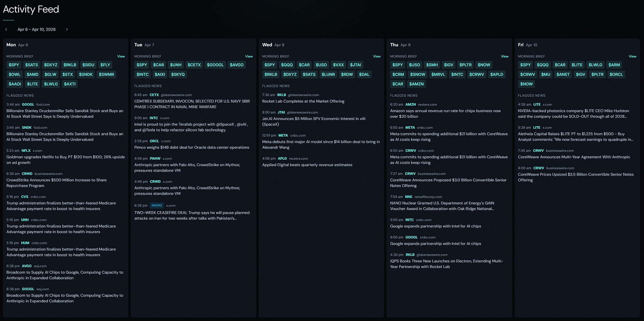
Task: Open the $ANET ticker chip
Action: click(x=563, y=75)
